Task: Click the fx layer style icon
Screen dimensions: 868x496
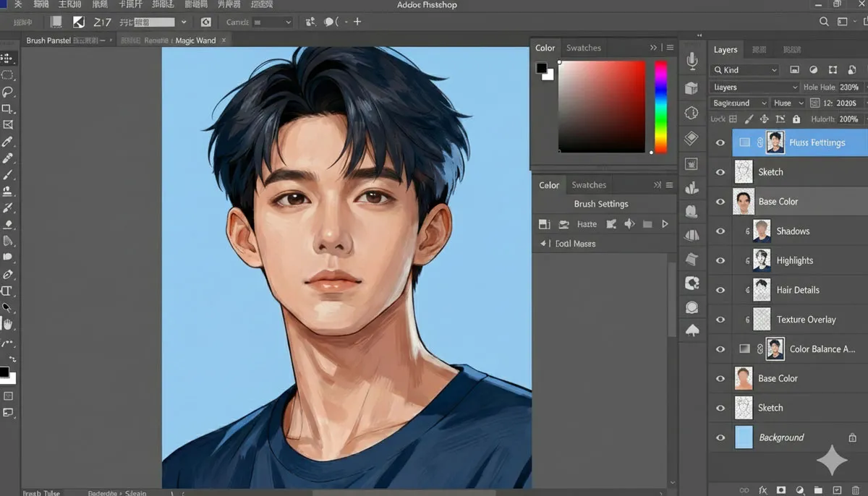Action: click(762, 490)
